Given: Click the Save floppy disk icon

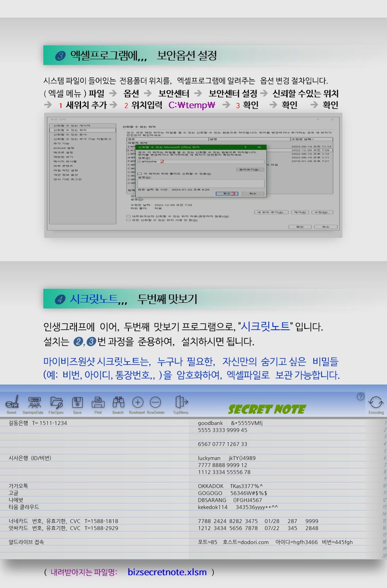Looking at the screenshot, I should click(x=77, y=402).
